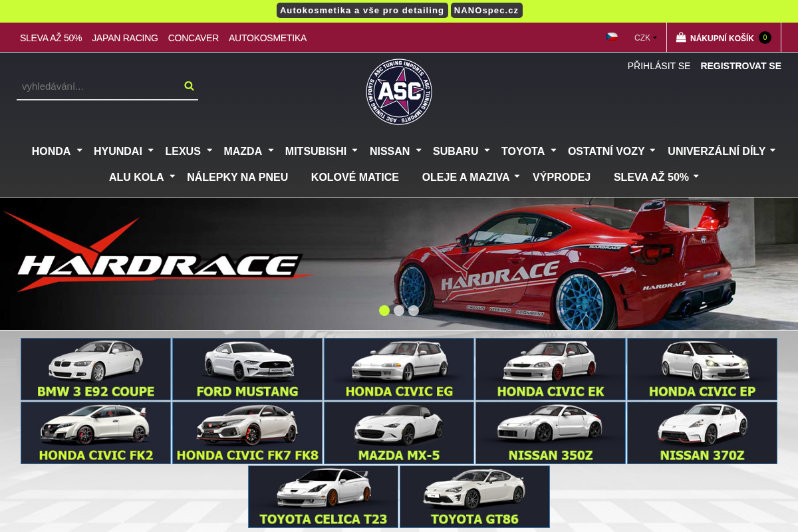Expand the Subaru menu
This screenshot has height=532, width=798.
click(462, 151)
